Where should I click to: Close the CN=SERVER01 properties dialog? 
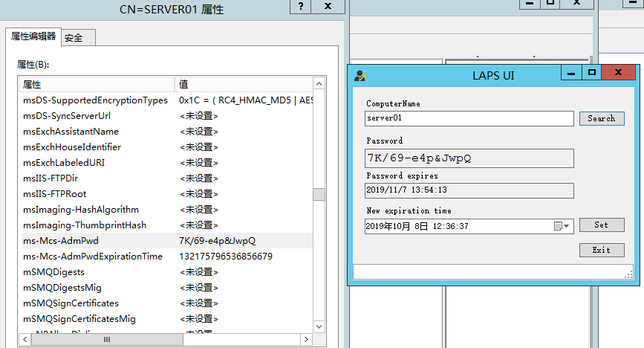[328, 7]
